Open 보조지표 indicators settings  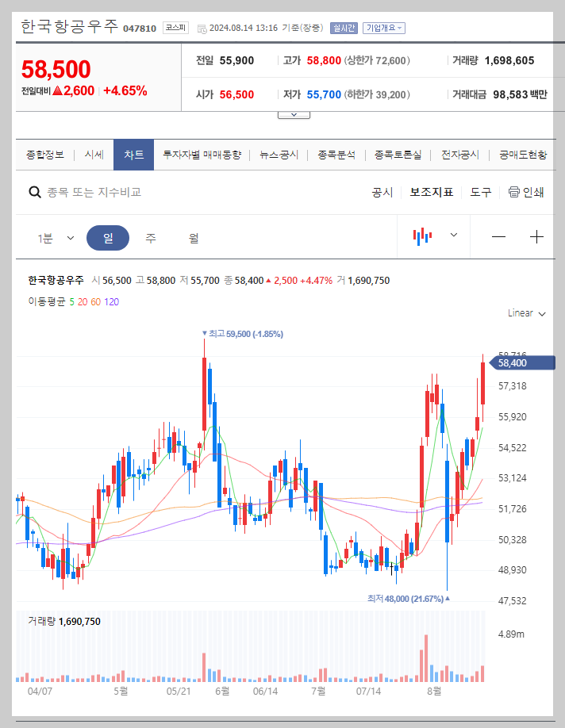(432, 192)
